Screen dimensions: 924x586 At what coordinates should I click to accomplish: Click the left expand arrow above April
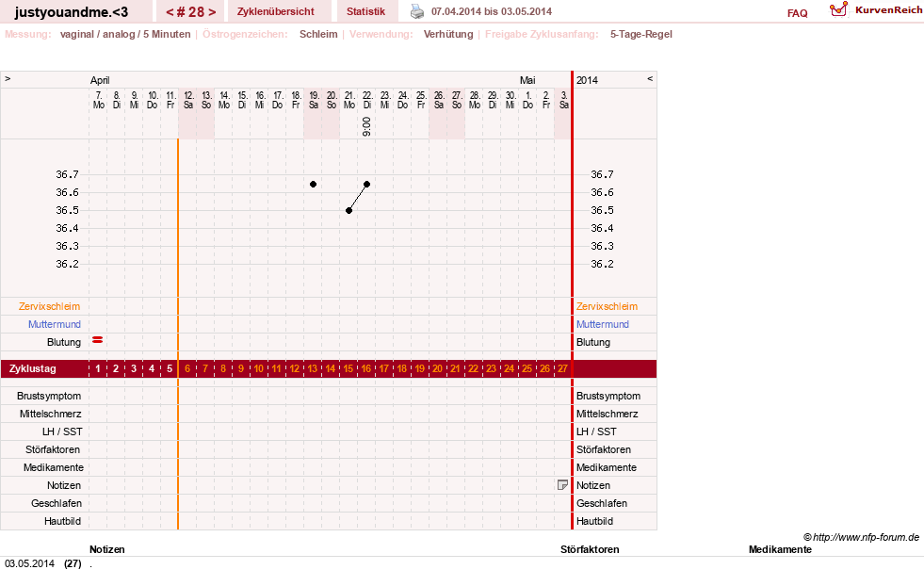coord(8,78)
